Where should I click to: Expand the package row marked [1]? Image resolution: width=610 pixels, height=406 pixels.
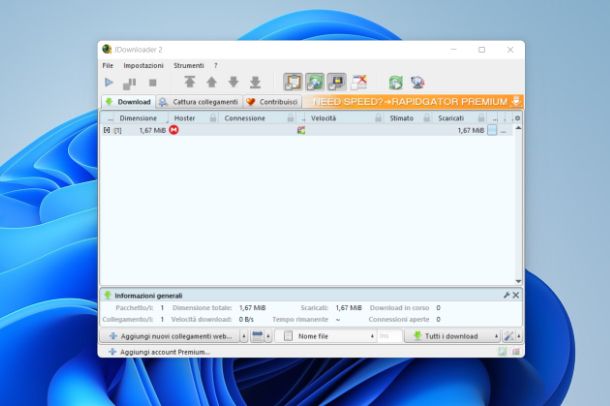click(107, 130)
